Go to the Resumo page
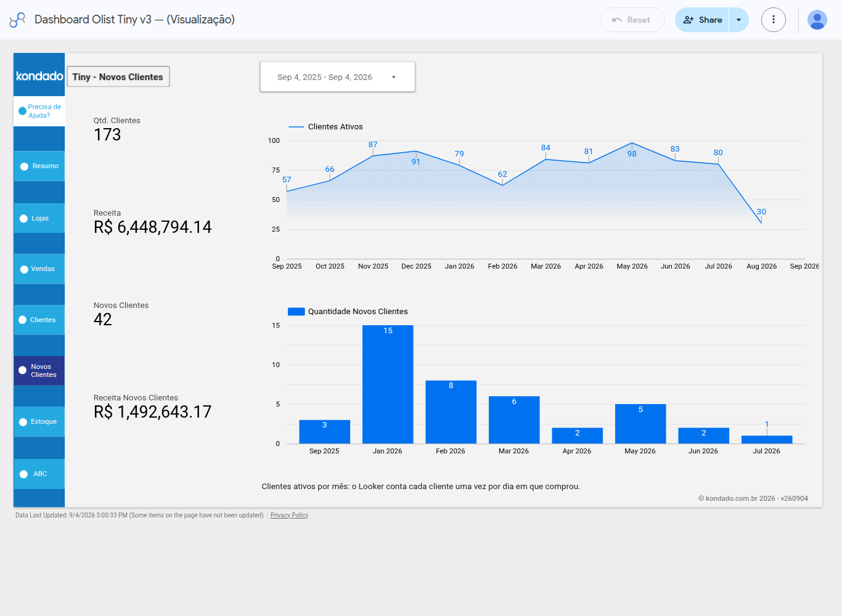 [x=39, y=166]
